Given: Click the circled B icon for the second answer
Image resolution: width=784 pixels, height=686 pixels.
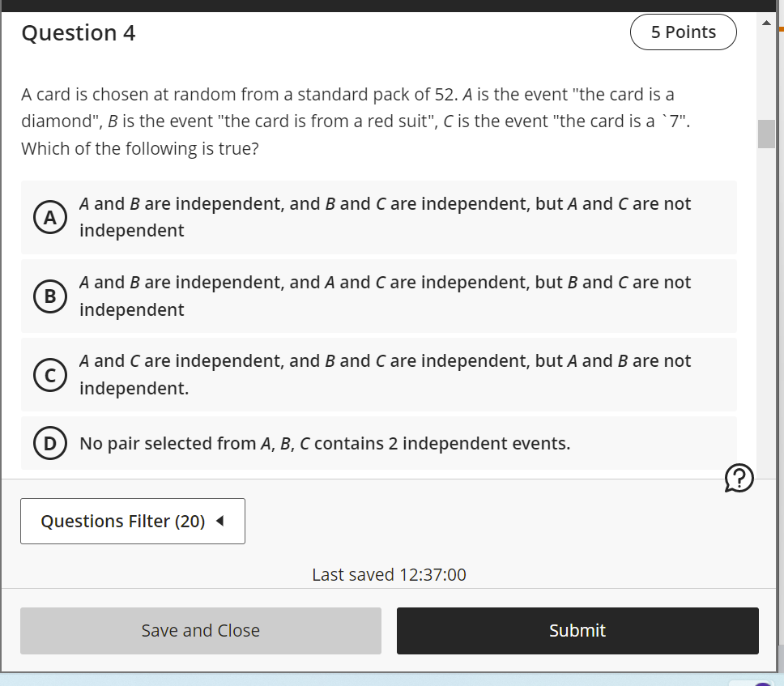Looking at the screenshot, I should [49, 296].
